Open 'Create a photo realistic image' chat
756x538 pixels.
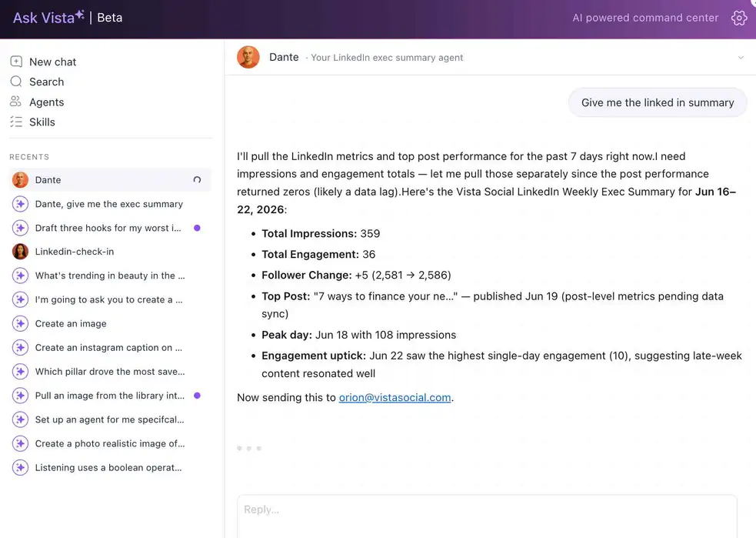coord(111,443)
